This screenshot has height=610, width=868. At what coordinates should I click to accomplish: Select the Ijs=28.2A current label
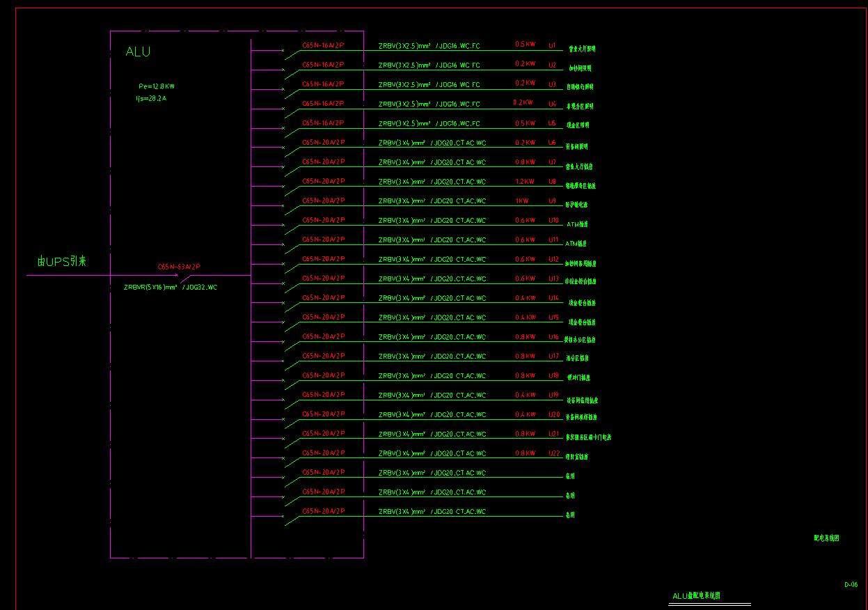tap(151, 98)
